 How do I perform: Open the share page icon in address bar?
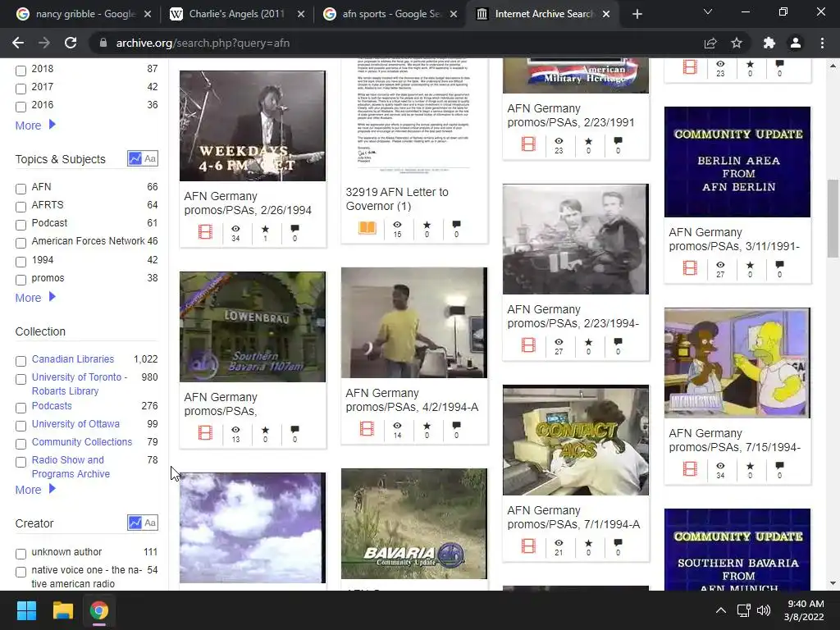710,43
